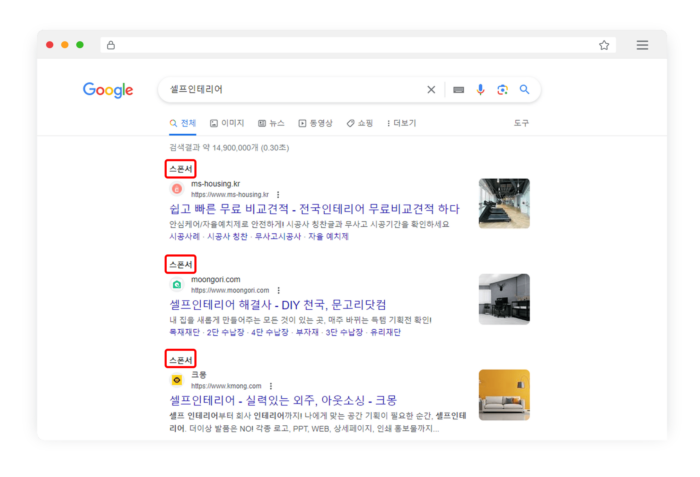Click the gym interior thumbnail for ms-housing
The height and width of the screenshot is (477, 700).
coord(504,204)
